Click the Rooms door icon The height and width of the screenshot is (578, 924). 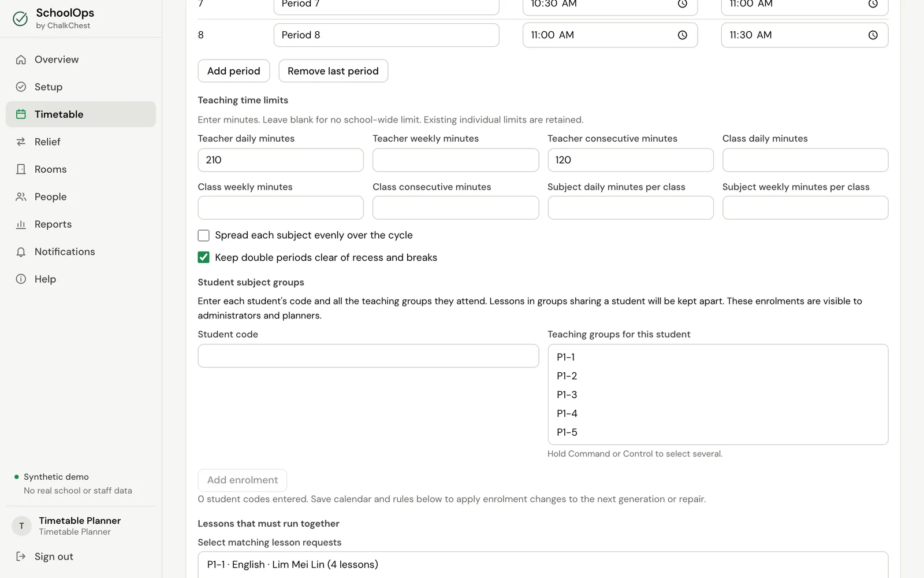click(21, 169)
